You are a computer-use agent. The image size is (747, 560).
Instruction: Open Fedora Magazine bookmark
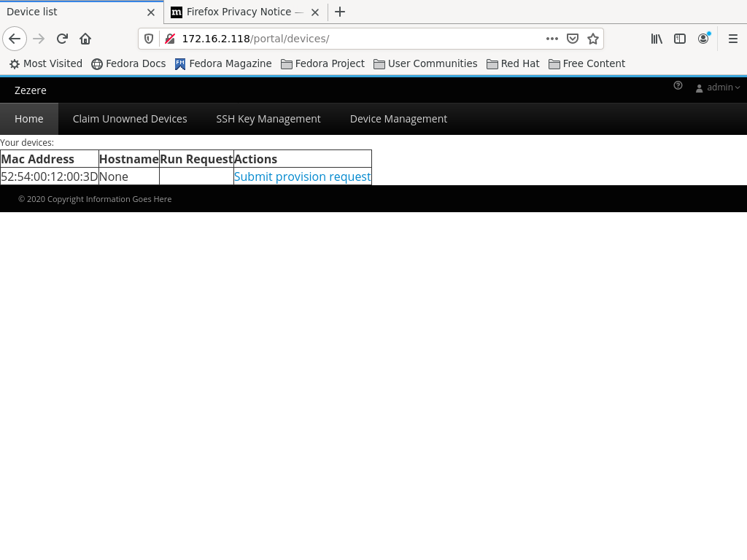point(223,64)
